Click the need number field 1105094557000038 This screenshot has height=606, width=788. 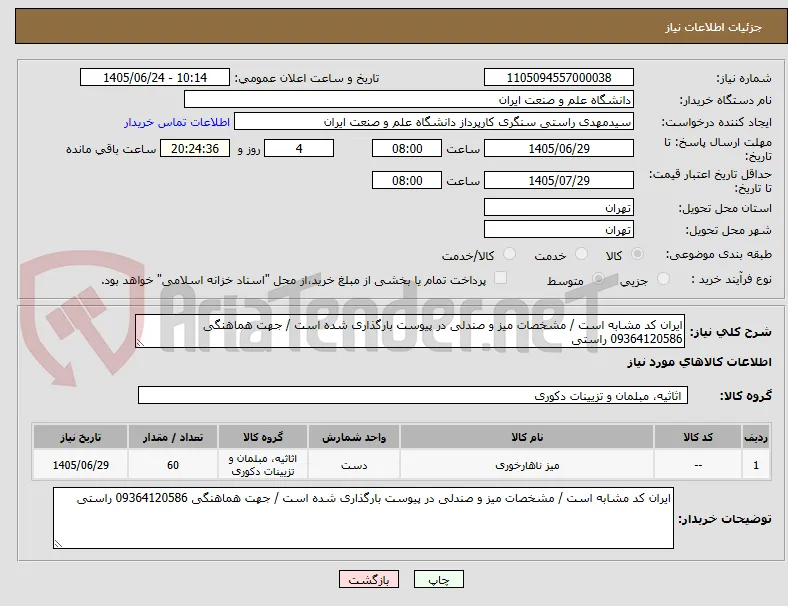click(559, 77)
